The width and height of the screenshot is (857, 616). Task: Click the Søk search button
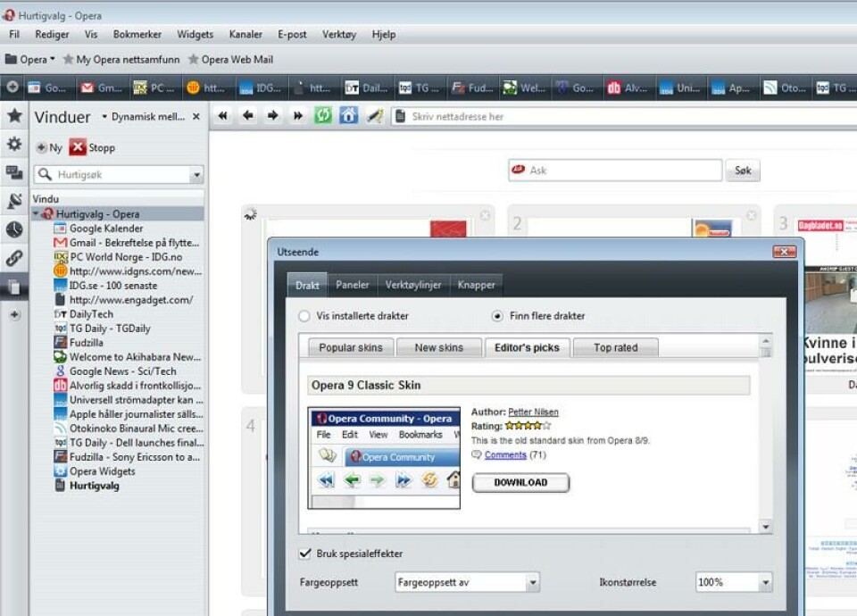[x=743, y=171]
